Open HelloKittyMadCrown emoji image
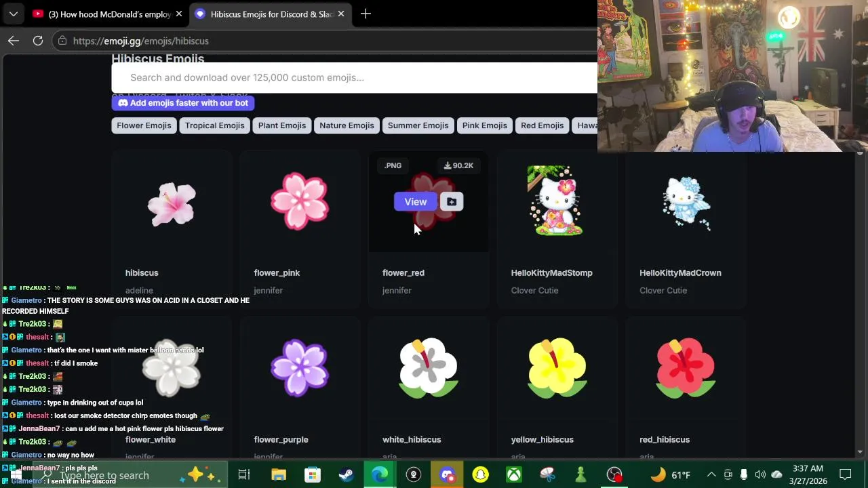Screen dimensions: 868x488 686,203
